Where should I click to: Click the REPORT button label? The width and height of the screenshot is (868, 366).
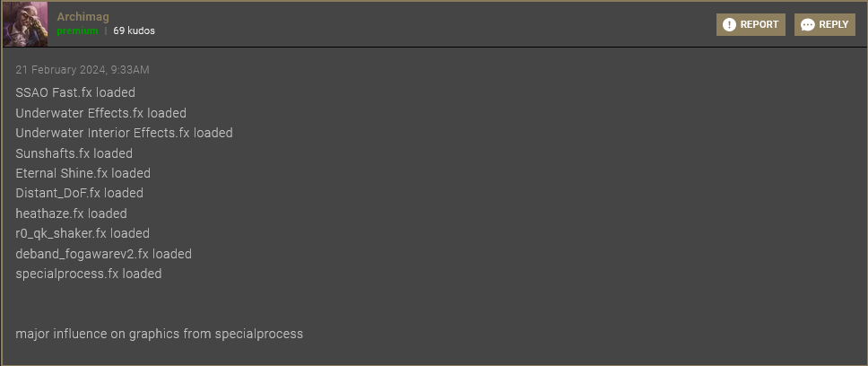[759, 24]
